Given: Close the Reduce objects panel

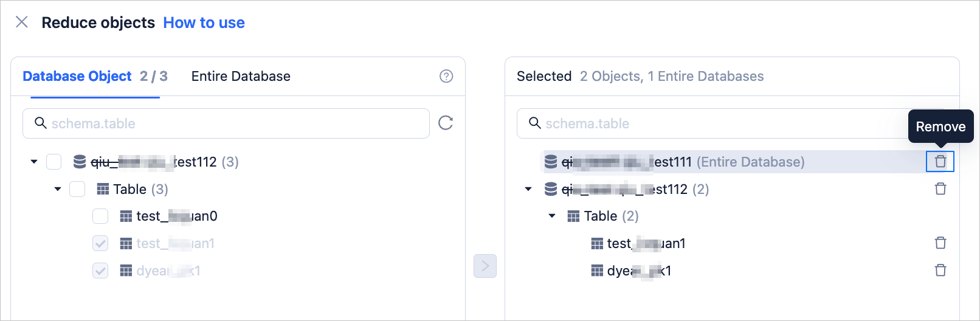Looking at the screenshot, I should [22, 22].
